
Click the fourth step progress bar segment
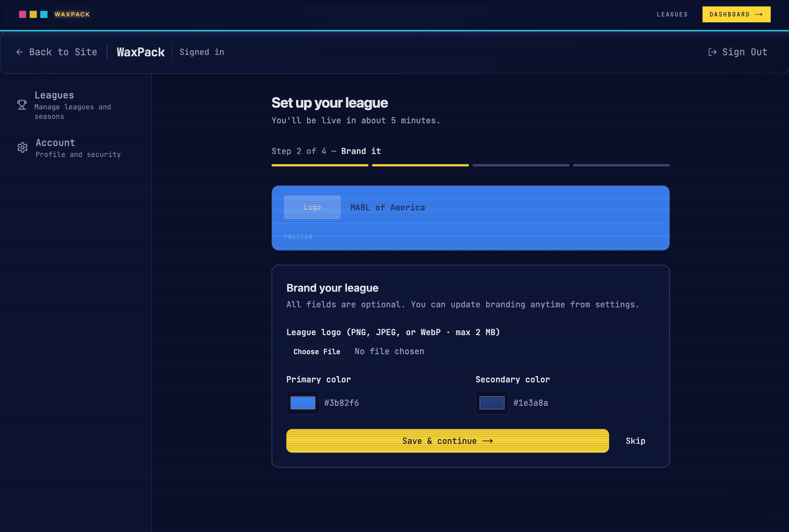click(621, 165)
